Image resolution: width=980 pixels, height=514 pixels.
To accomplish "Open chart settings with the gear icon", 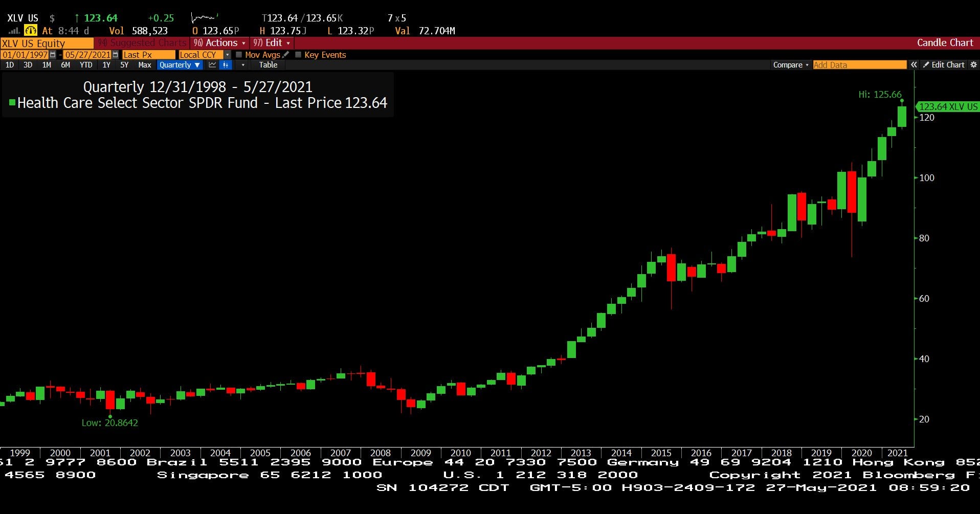I will click(973, 65).
